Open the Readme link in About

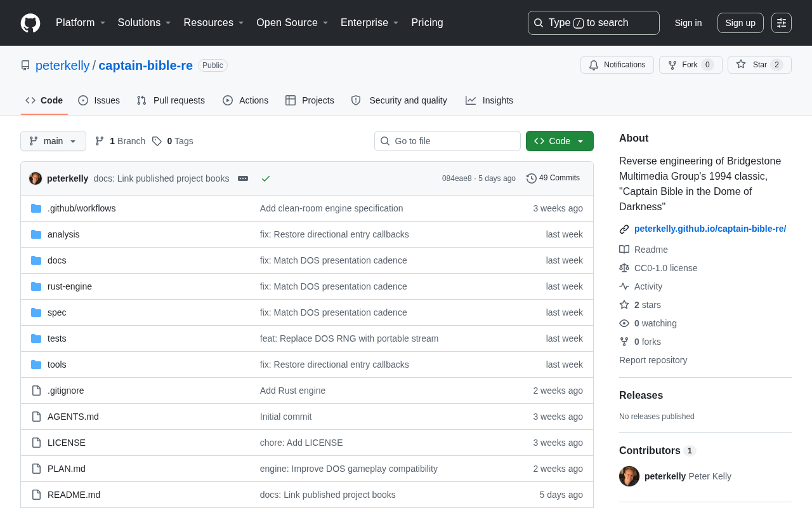point(643,250)
